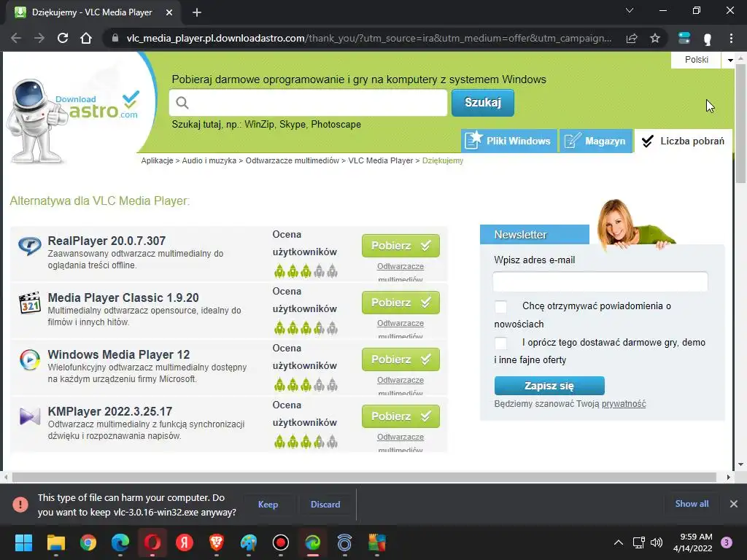Image resolution: width=747 pixels, height=560 pixels.
Task: Click the site search input field
Action: 309,102
